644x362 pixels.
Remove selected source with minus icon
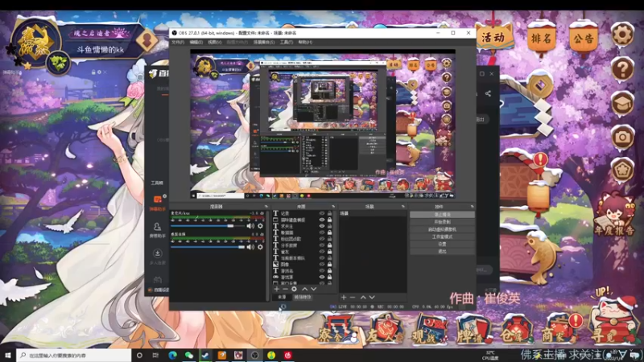click(285, 289)
